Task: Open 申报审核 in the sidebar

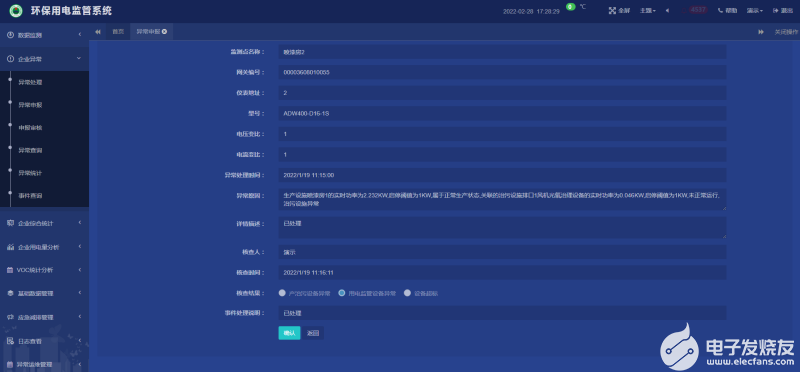Action: [30, 128]
